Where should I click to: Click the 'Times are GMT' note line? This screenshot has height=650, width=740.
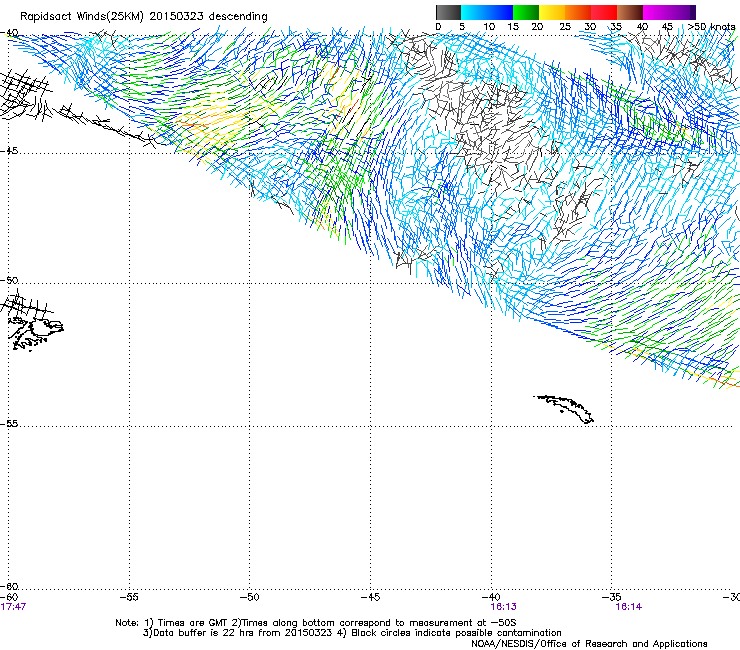point(316,623)
